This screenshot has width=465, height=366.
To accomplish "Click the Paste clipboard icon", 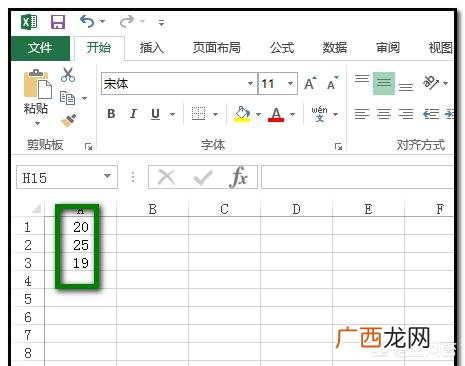I will 38,84.
